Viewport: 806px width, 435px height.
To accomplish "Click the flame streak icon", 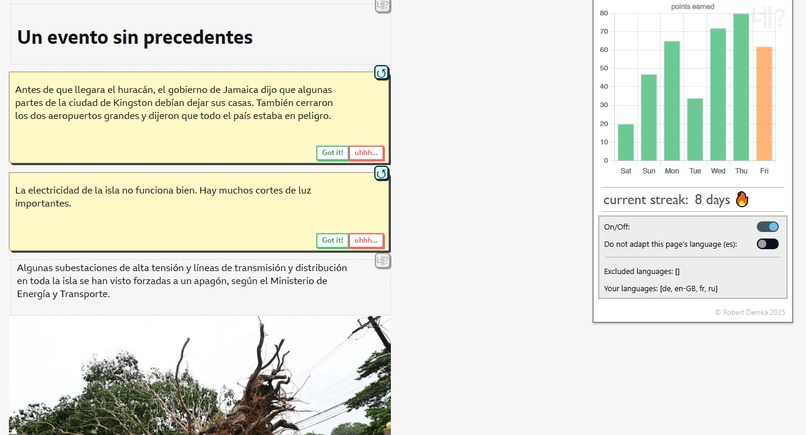I will 742,199.
